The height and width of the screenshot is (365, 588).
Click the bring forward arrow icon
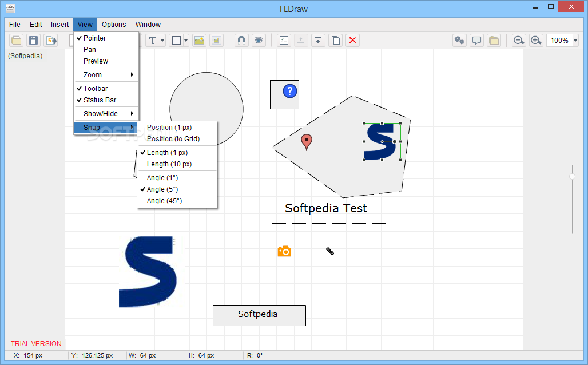301,40
